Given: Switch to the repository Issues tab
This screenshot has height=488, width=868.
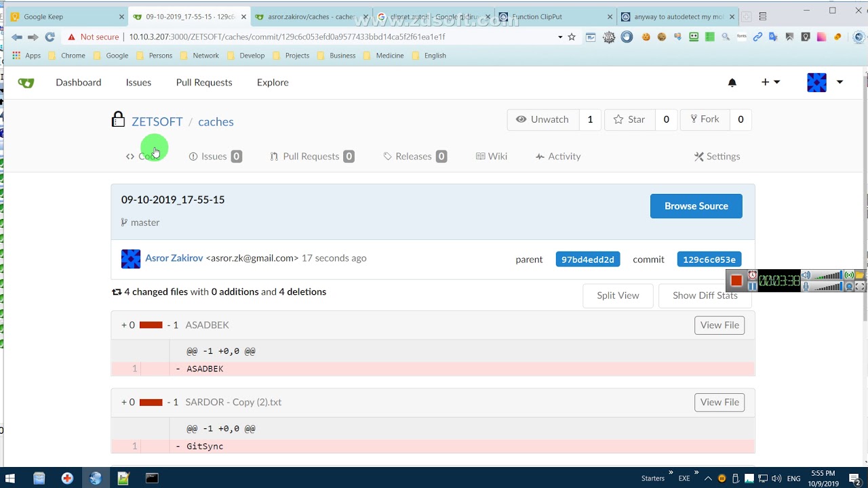Looking at the screenshot, I should (x=215, y=156).
